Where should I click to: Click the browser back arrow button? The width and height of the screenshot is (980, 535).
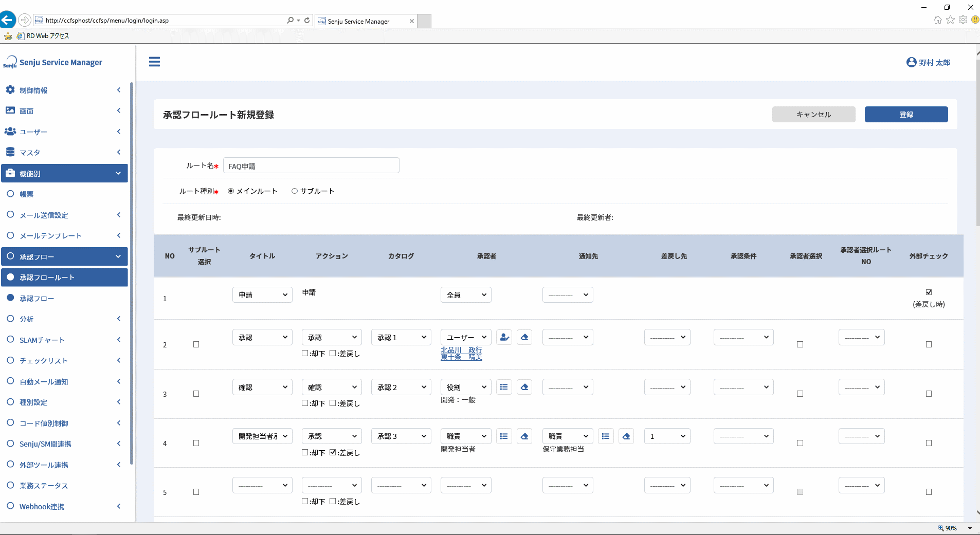click(x=7, y=20)
